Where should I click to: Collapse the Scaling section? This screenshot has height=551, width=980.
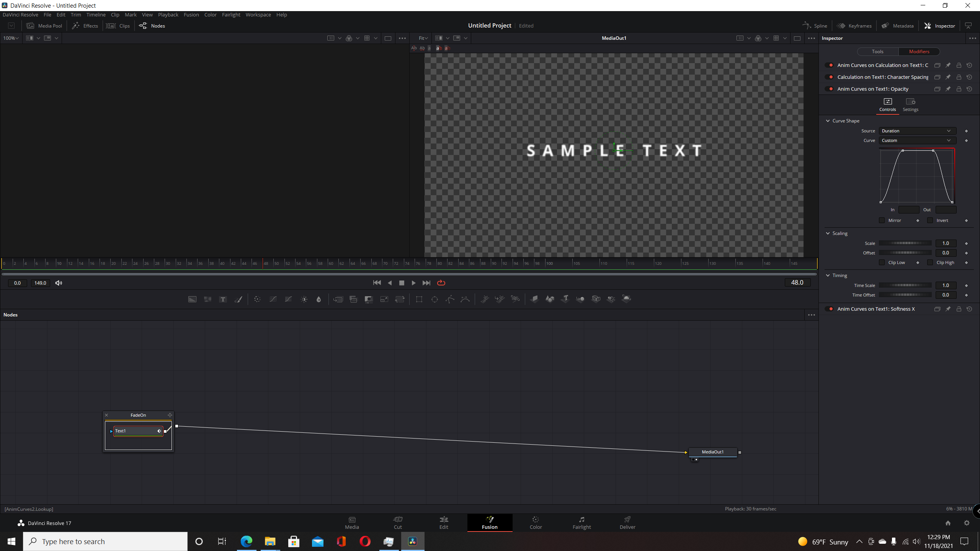[x=828, y=233]
